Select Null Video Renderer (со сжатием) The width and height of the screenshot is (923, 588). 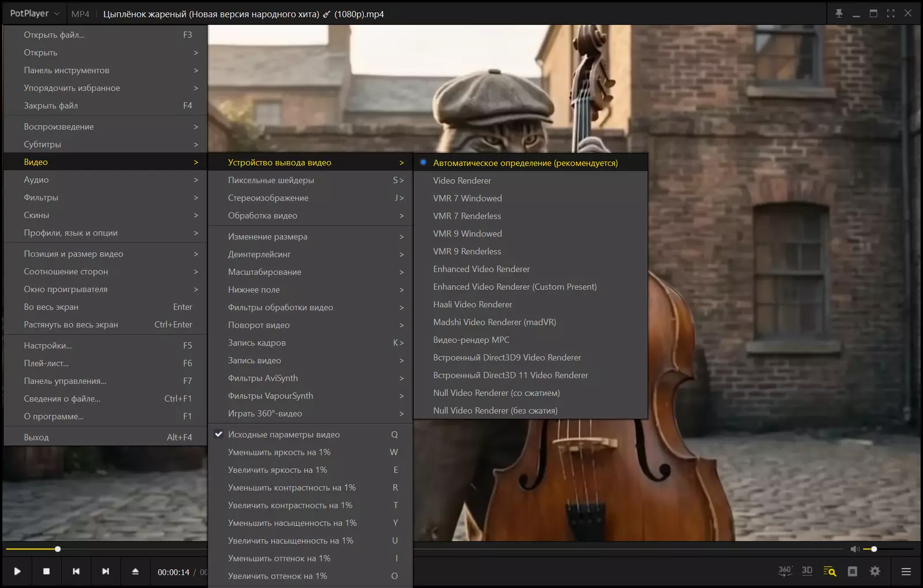pyautogui.click(x=531, y=393)
